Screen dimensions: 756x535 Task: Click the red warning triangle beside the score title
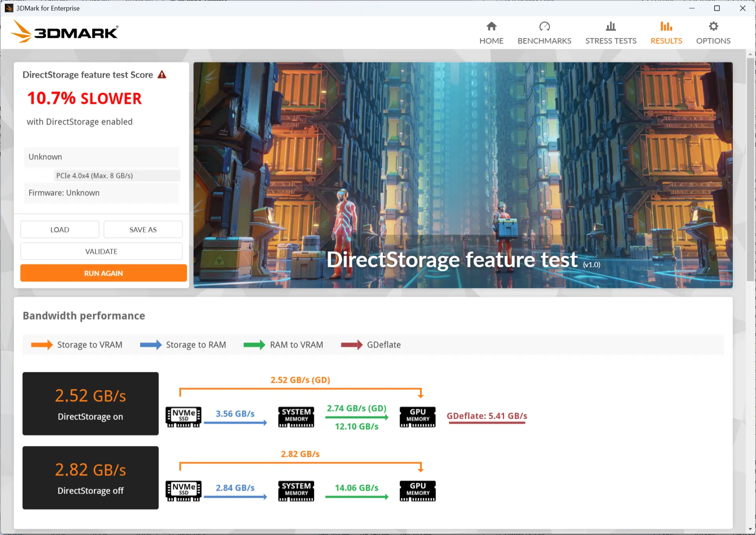(162, 74)
